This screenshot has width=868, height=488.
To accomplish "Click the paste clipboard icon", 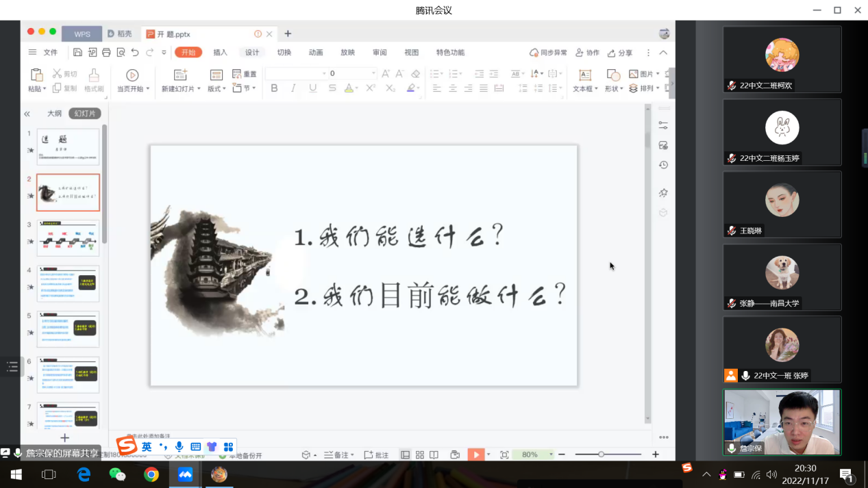I will (36, 74).
